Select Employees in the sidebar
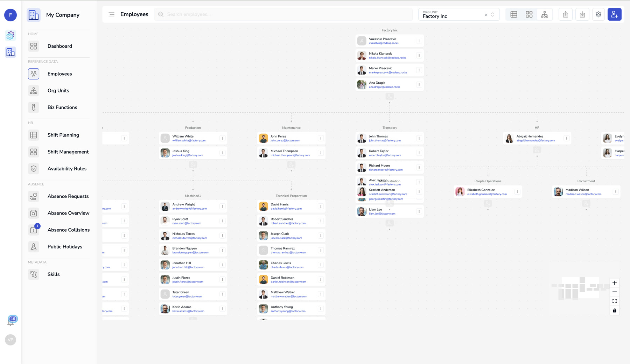630x364 pixels. click(59, 74)
